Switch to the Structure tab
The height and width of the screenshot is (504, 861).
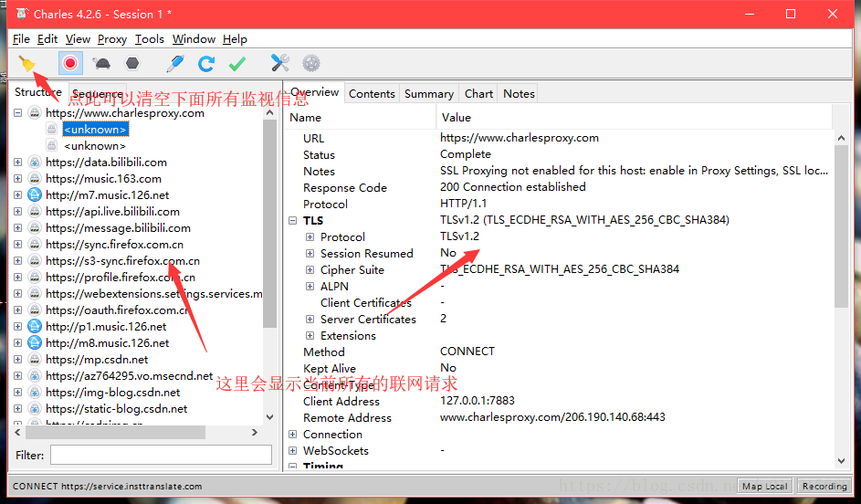click(x=37, y=92)
